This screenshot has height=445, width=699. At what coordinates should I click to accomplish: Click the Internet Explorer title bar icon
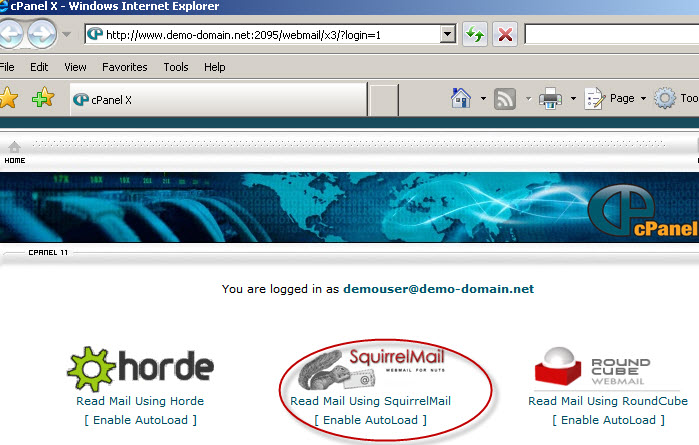4,6
